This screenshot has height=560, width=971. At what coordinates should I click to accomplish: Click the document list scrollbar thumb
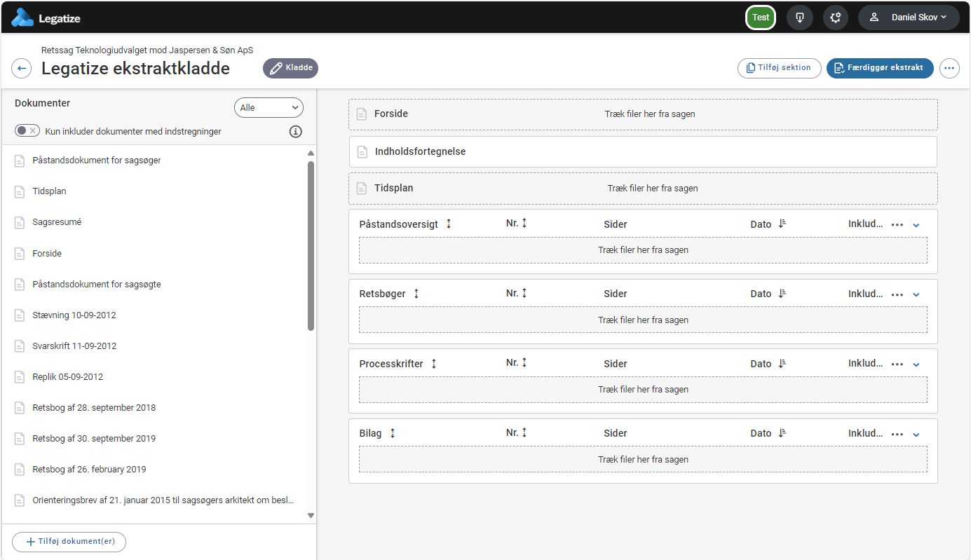coord(311,245)
